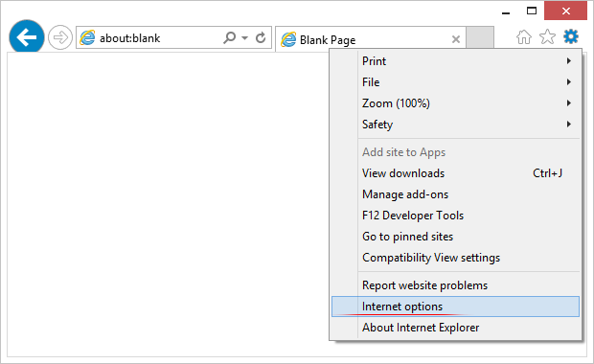594x364 pixels.
Task: Select the Blank Page tab
Action: [x=371, y=39]
